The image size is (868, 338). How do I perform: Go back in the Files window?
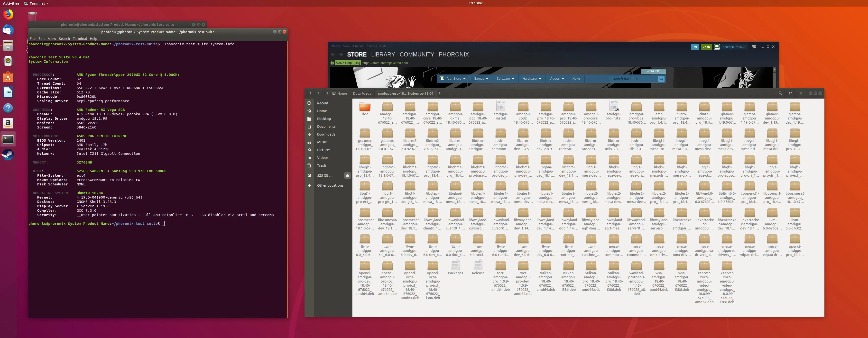point(310,93)
